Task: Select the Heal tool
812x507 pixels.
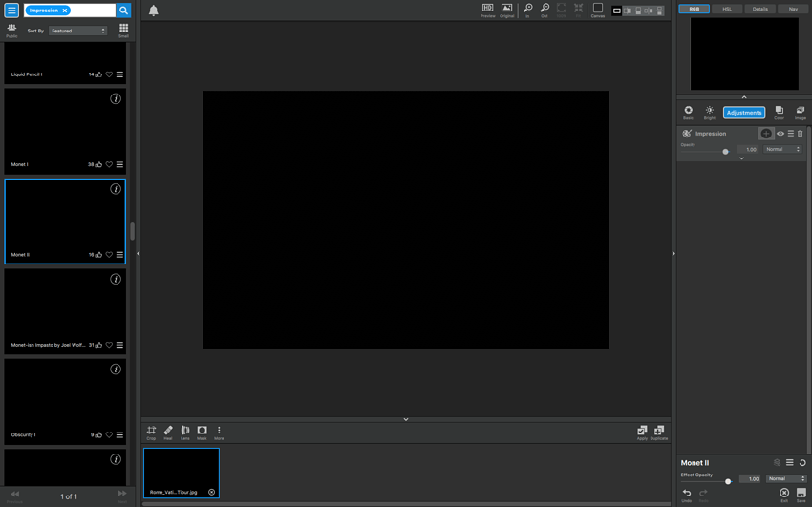Action: coord(168,432)
